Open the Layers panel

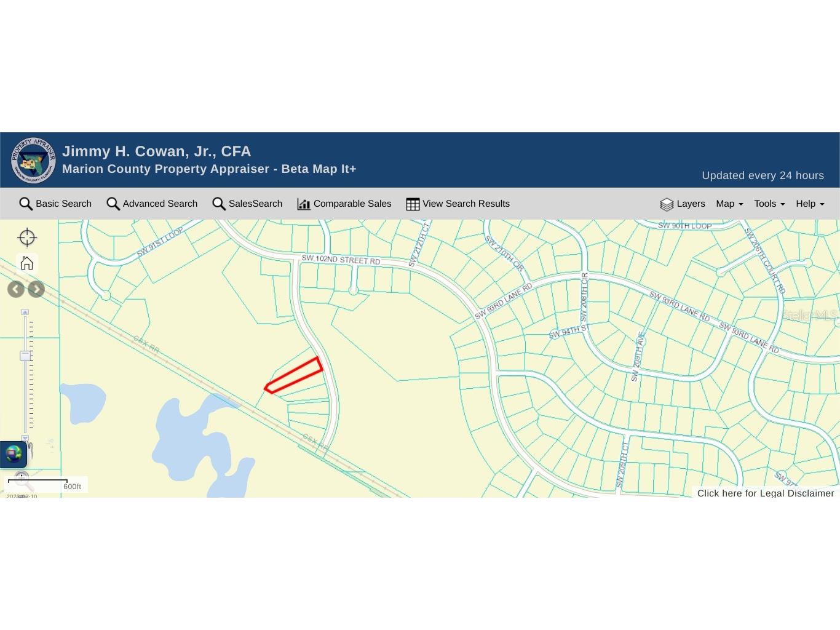tap(683, 204)
